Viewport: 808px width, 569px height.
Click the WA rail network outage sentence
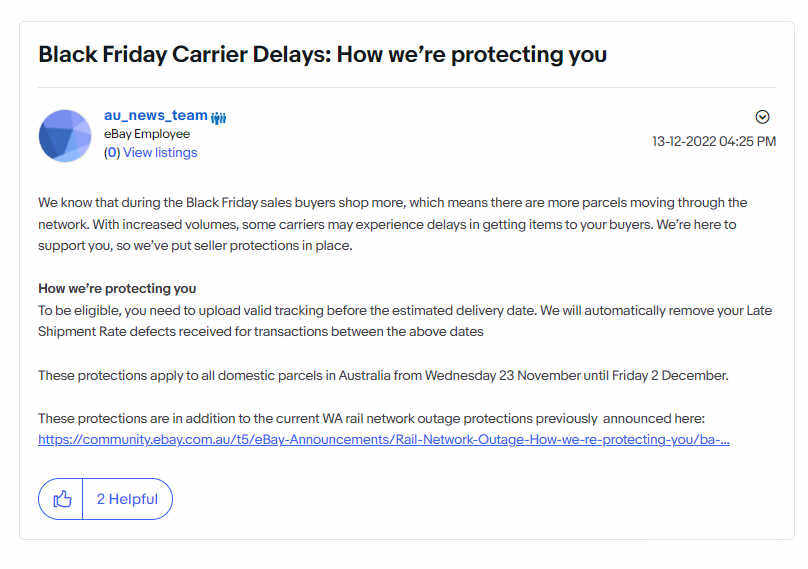(371, 419)
